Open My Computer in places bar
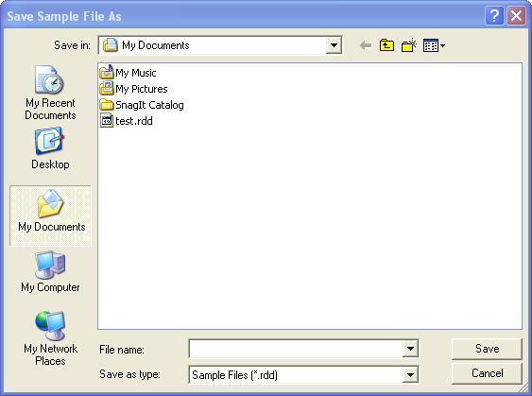The width and height of the screenshot is (532, 396). pos(50,271)
